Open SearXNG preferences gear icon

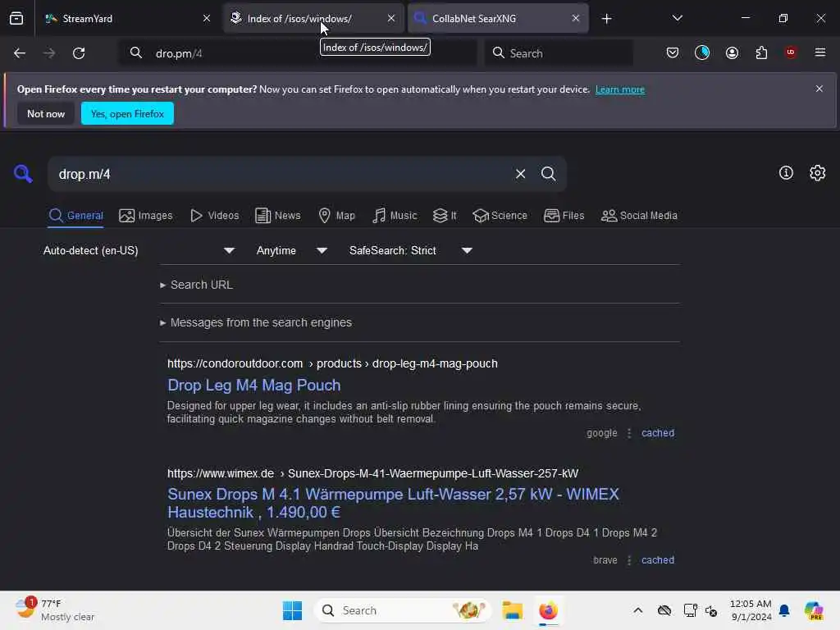click(818, 172)
